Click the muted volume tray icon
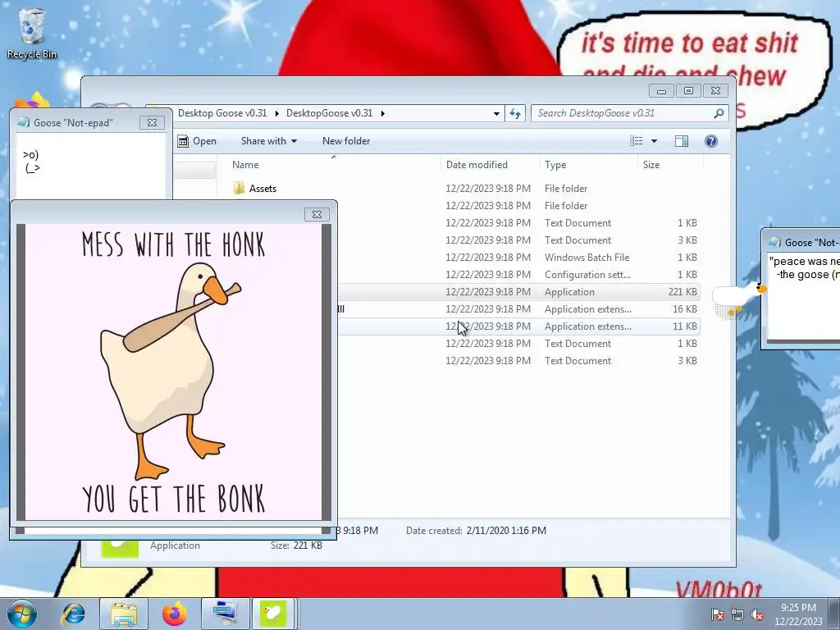The width and height of the screenshot is (840, 630). click(757, 614)
